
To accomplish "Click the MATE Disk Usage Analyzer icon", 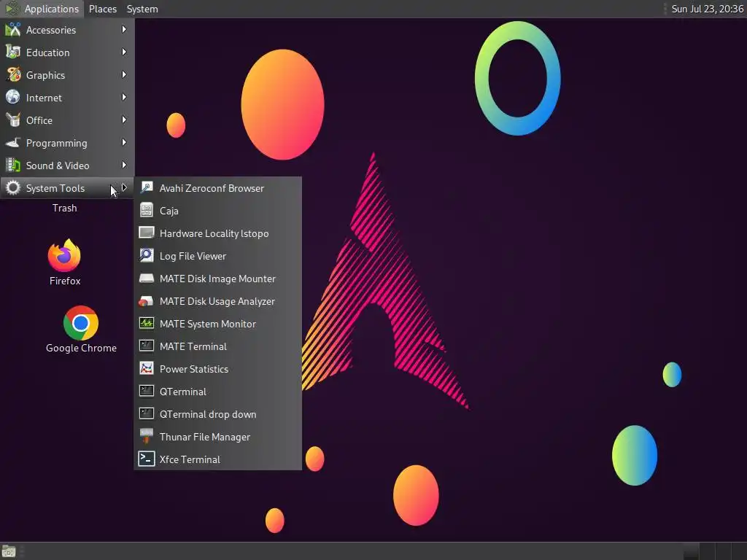I will pos(146,300).
